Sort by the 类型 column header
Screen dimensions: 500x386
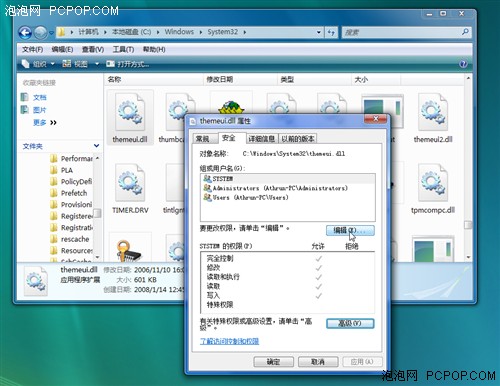click(x=314, y=79)
